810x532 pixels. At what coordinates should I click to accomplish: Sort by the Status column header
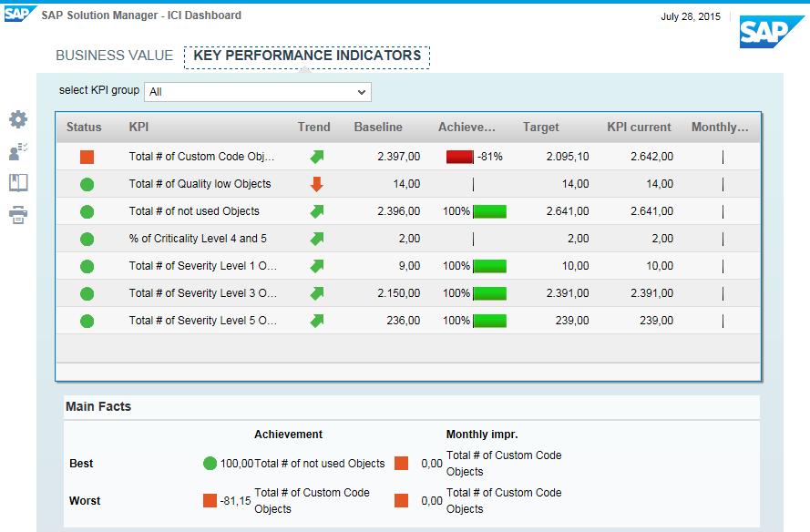[84, 127]
